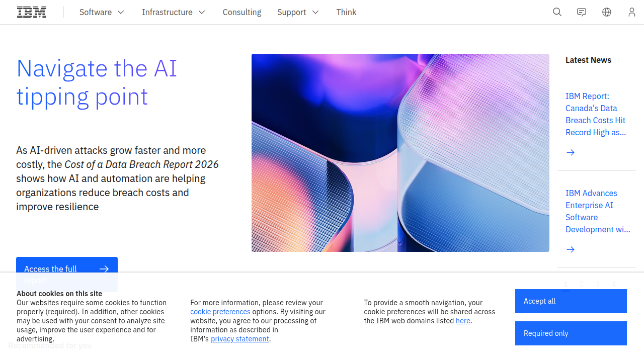Click the globe region selector icon
The width and height of the screenshot is (644, 362).
click(607, 12)
